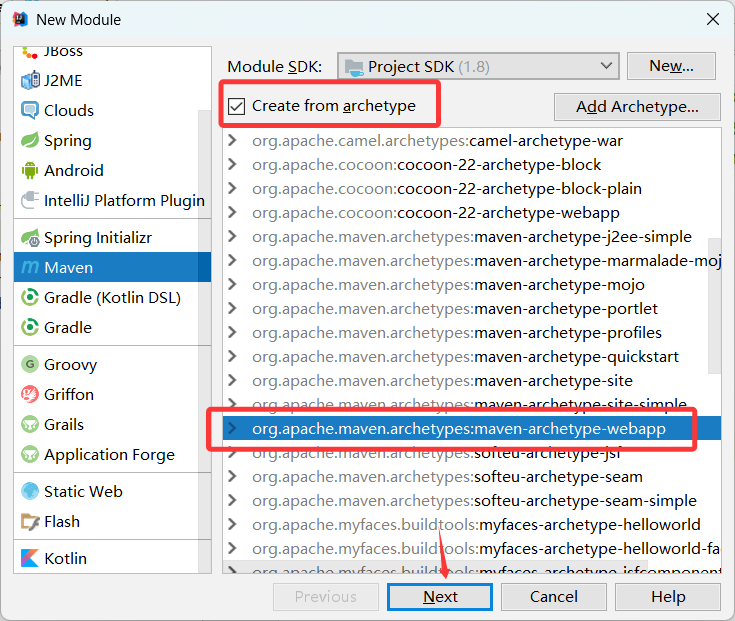
Task: Expand the camel-archetype-war node
Action: (232, 140)
